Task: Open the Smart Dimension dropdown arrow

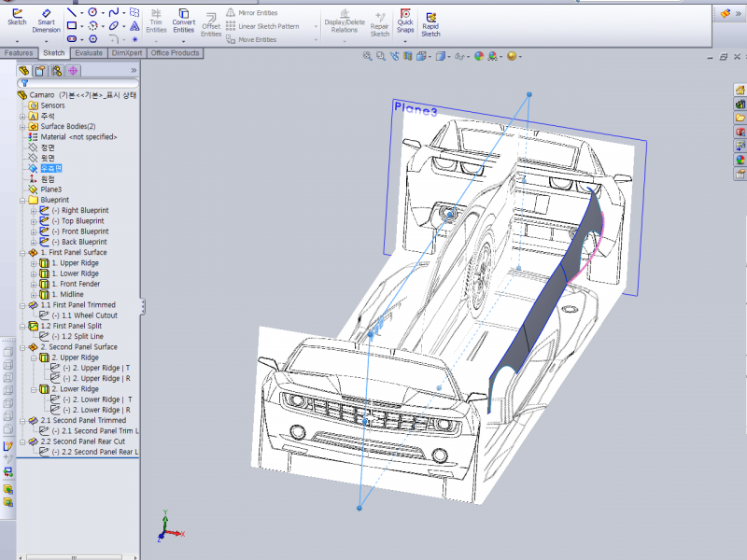Action: (46, 39)
